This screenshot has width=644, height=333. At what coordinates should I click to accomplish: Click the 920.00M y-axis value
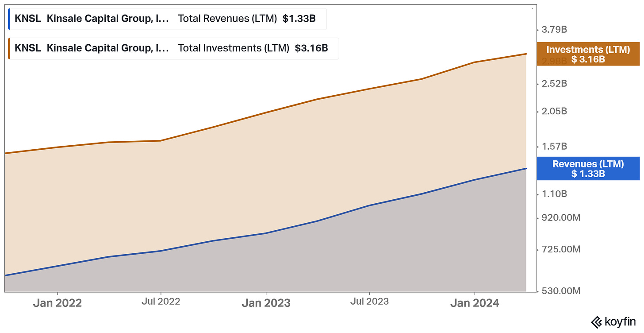(561, 218)
